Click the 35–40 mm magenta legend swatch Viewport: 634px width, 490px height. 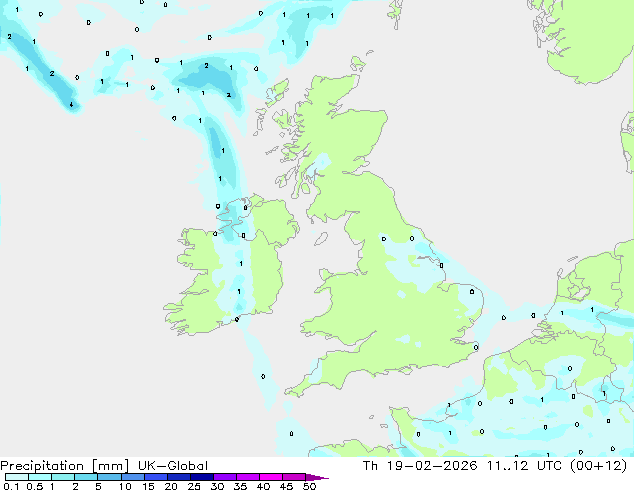[x=248, y=477]
